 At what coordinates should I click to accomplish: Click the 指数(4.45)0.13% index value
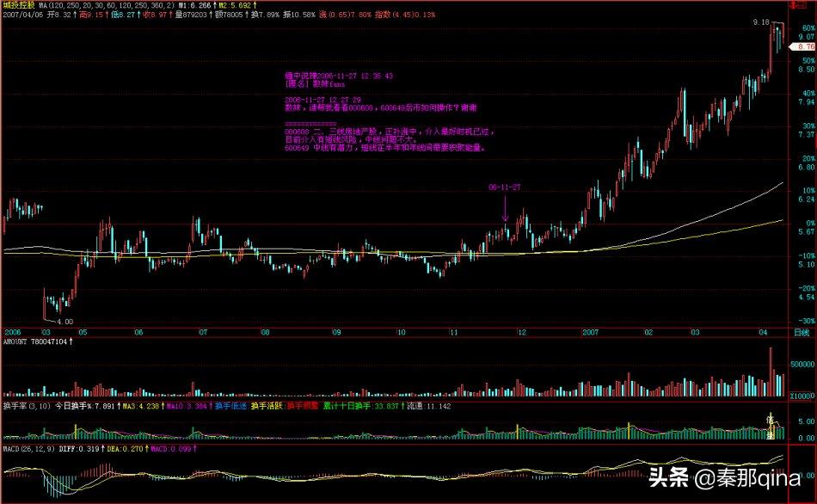405,15
